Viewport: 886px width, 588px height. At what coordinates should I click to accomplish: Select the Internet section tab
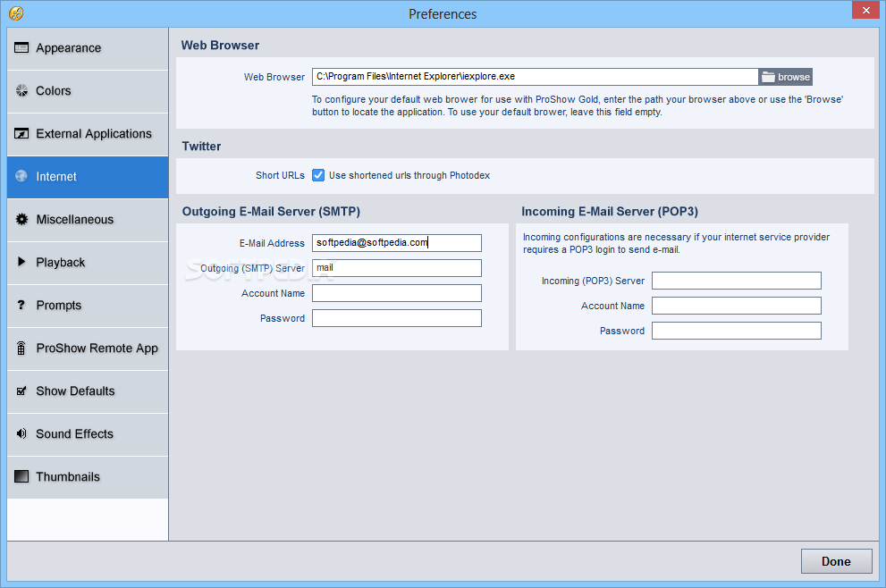click(x=88, y=177)
